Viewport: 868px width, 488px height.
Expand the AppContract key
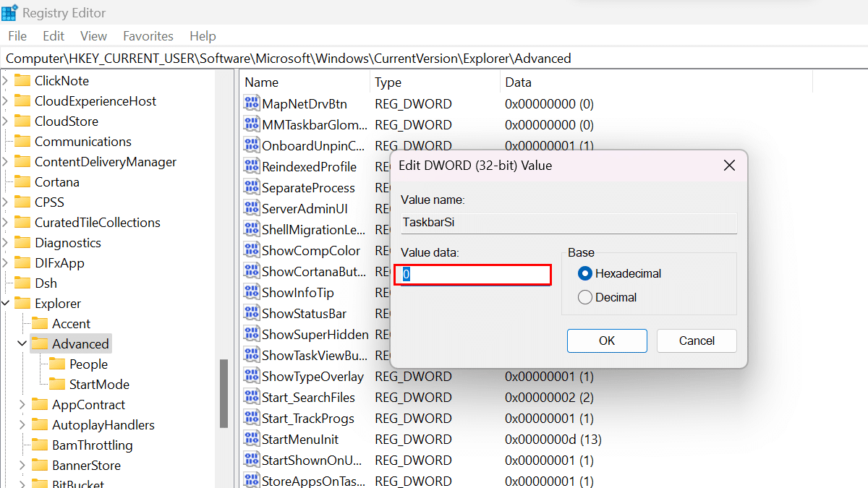coord(22,405)
